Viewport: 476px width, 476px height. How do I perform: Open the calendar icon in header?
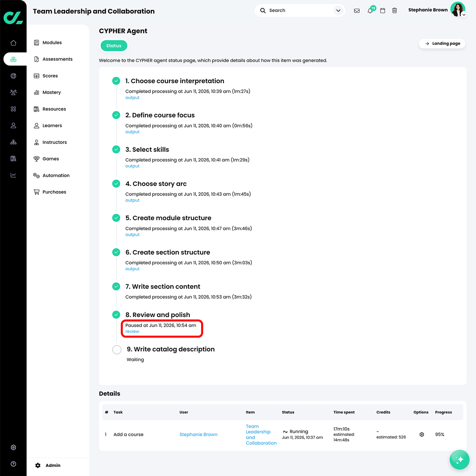(383, 11)
